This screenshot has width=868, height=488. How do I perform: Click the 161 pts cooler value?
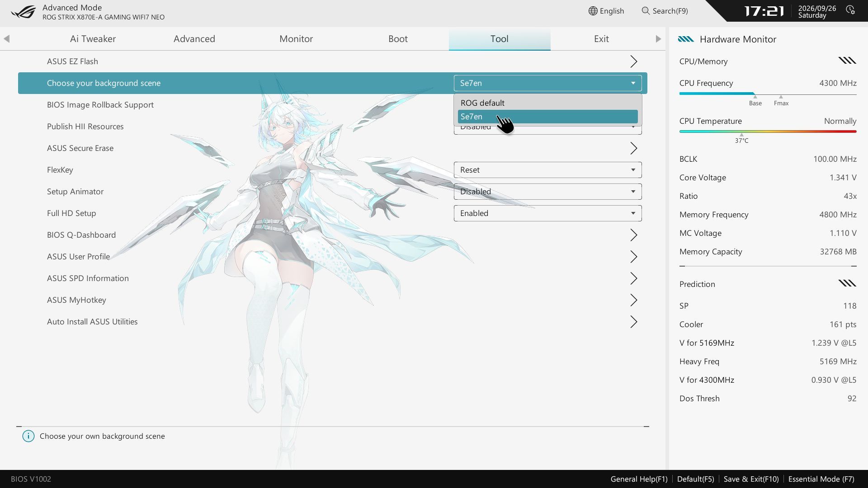pyautogui.click(x=843, y=324)
